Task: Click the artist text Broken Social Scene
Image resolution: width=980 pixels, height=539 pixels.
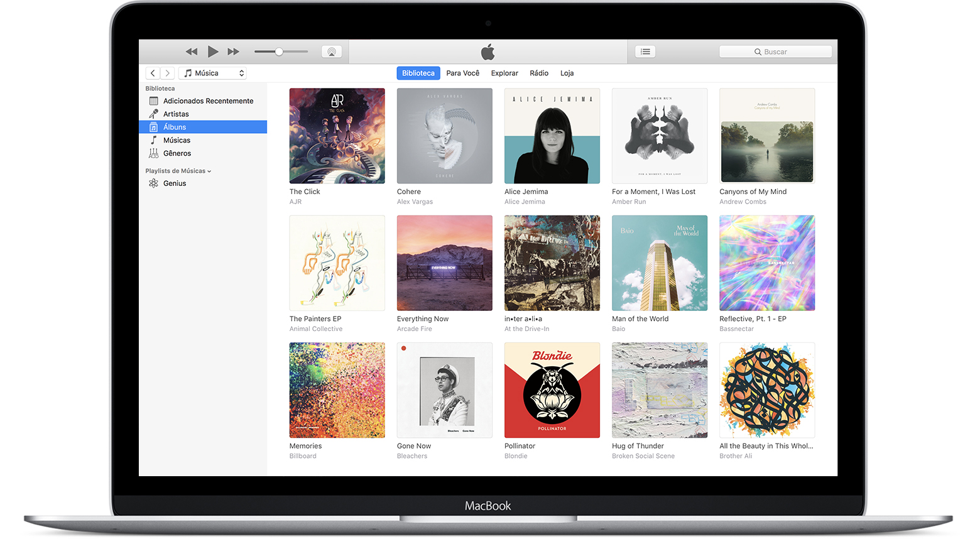Action: [x=643, y=456]
